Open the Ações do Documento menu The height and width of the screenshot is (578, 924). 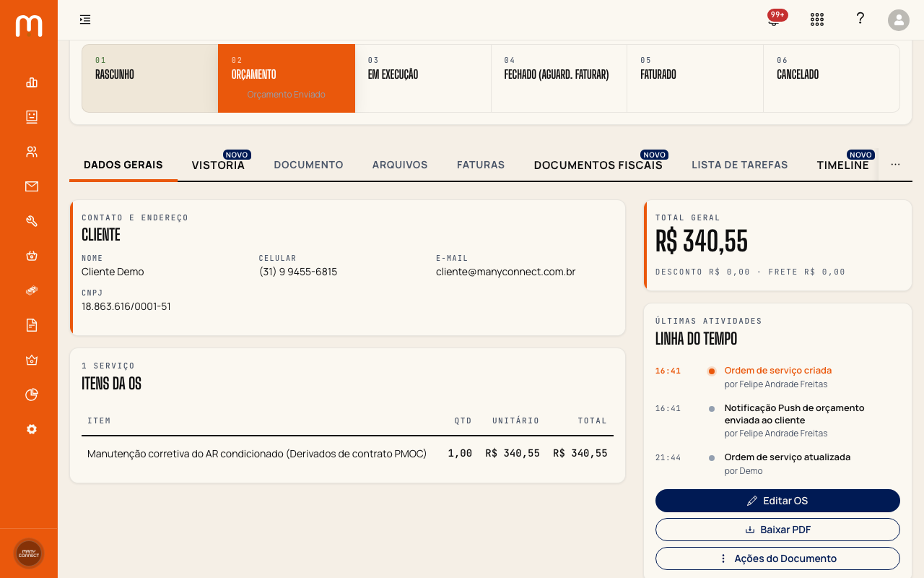pos(777,558)
